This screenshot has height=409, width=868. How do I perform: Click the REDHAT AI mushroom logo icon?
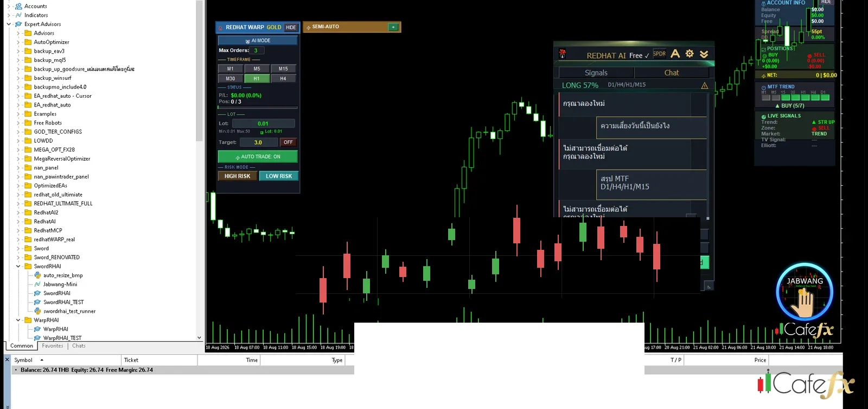563,54
